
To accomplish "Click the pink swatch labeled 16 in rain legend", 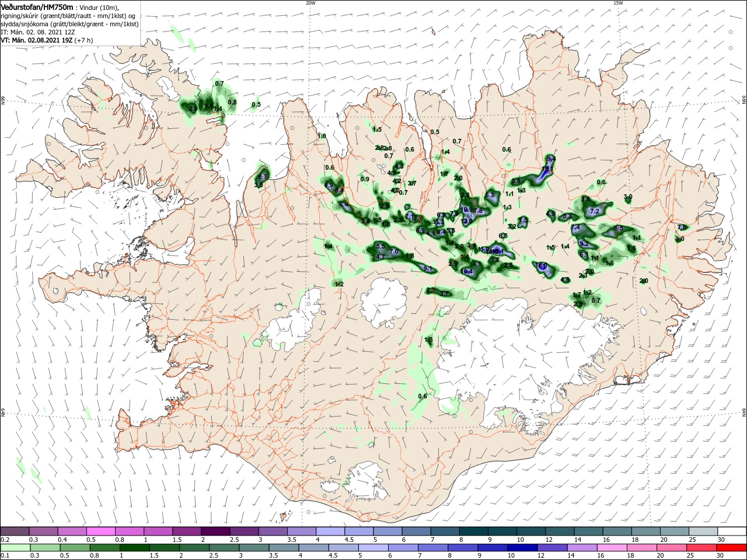I will click(612, 548).
